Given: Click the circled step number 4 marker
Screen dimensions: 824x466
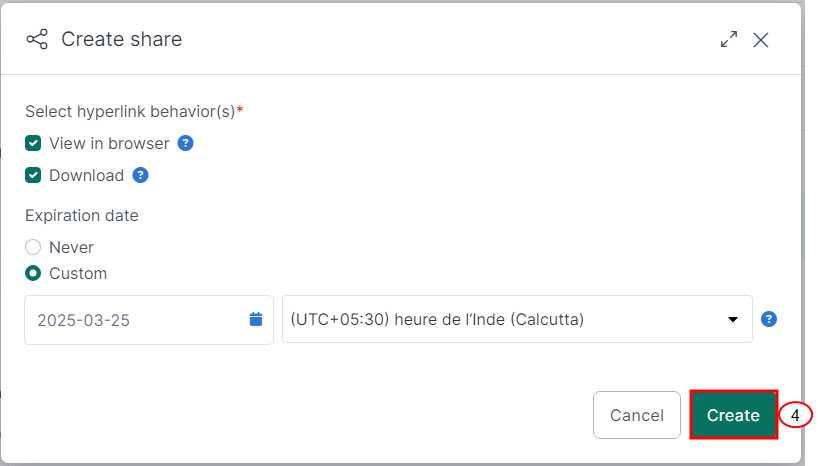Looking at the screenshot, I should click(x=795, y=415).
